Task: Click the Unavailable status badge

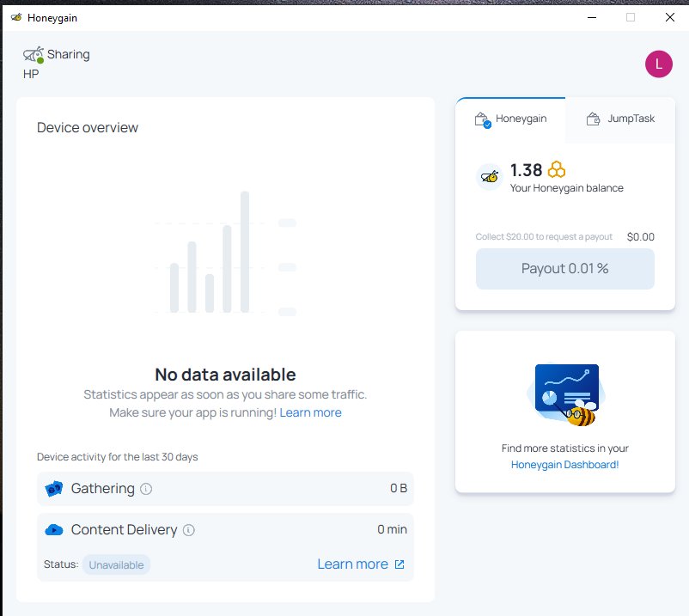Action: click(116, 564)
